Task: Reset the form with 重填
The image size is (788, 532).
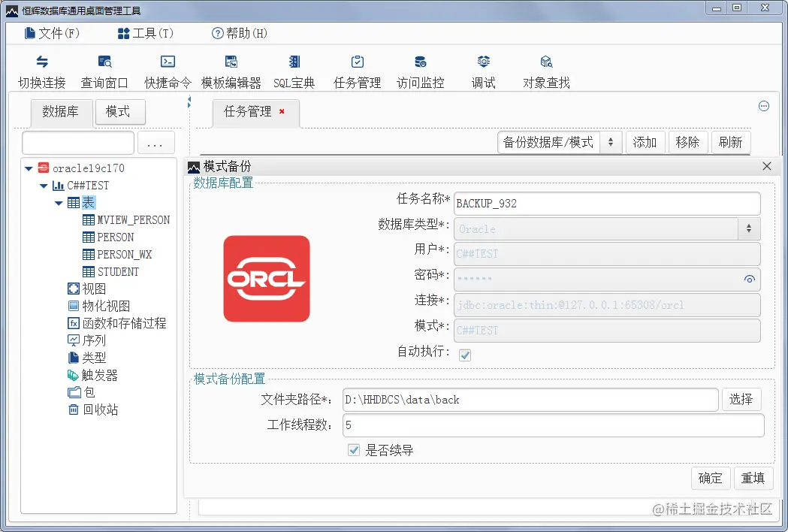Action: tap(753, 478)
